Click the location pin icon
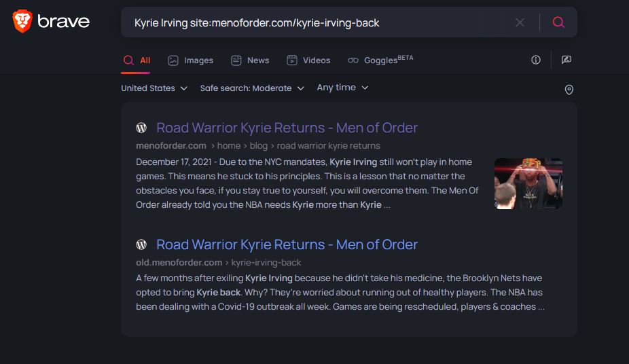 [x=569, y=90]
